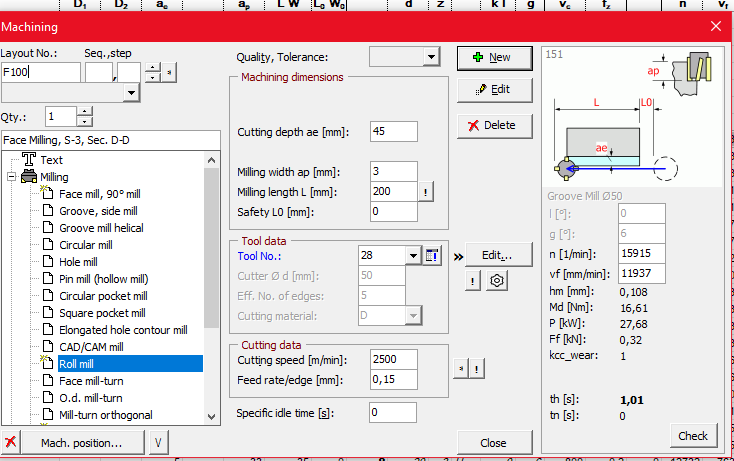The height and width of the screenshot is (461, 734).
Task: Click the Feed rate/edge field
Action: coord(394,380)
